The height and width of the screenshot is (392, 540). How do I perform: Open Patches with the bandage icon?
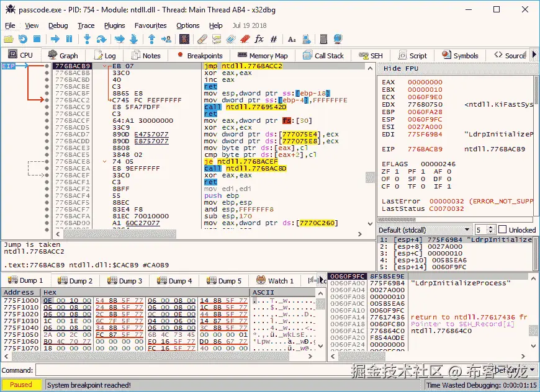coord(202,39)
